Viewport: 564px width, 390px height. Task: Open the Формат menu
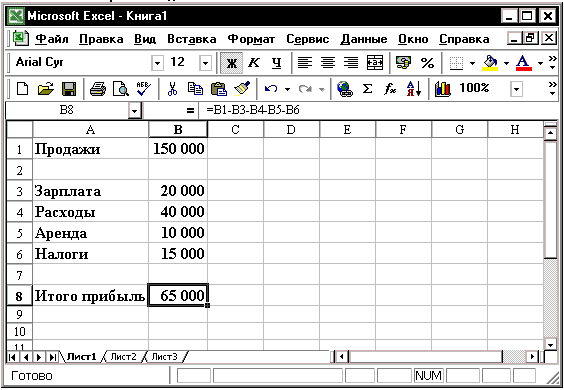(251, 39)
